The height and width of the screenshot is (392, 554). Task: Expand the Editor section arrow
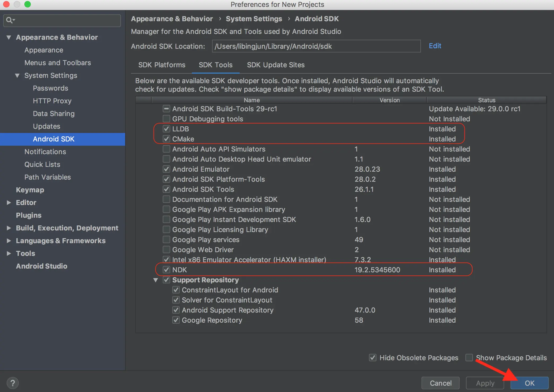click(9, 203)
